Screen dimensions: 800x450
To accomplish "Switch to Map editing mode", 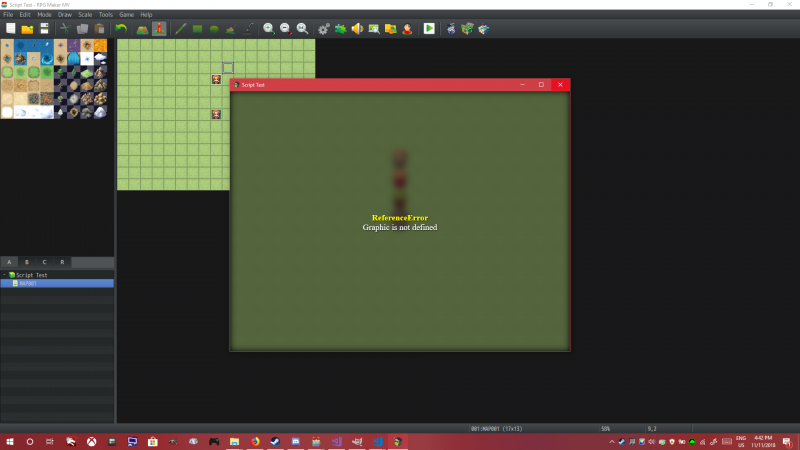I will point(142,29).
